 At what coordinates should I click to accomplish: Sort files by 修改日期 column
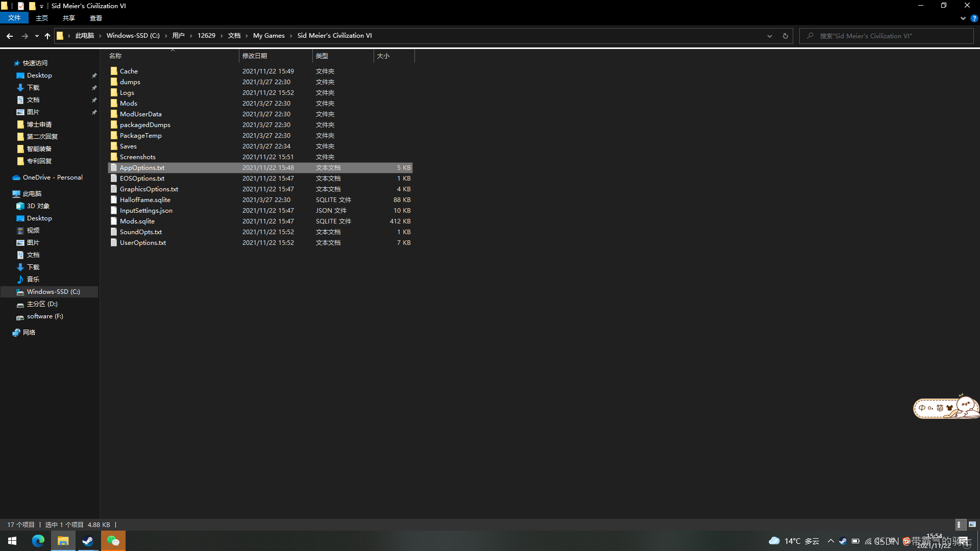[255, 56]
